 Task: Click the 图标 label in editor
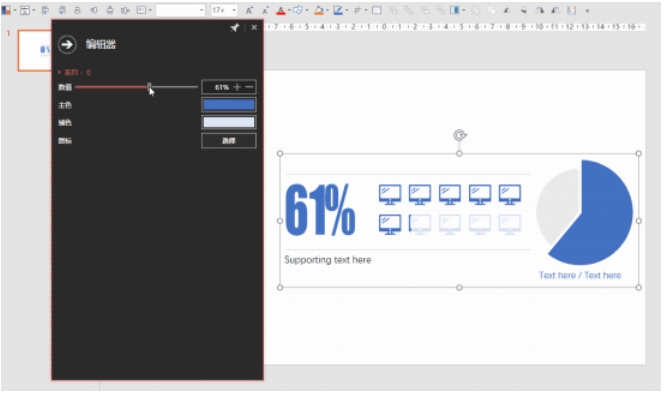tap(65, 141)
